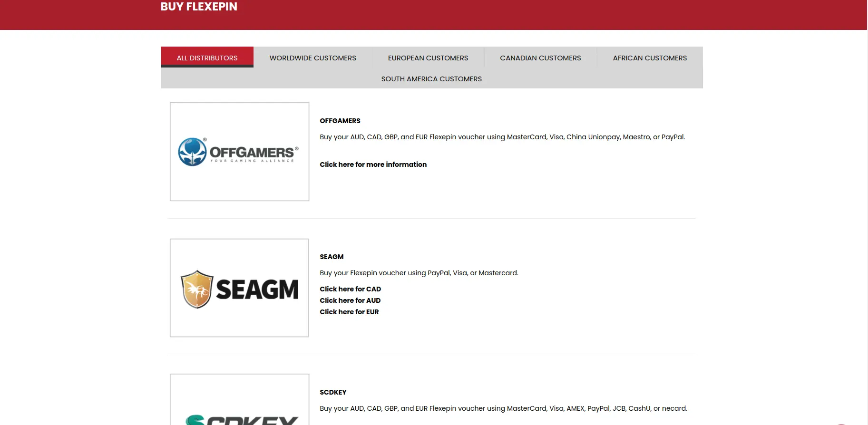Viewport: 868px width, 425px height.
Task: Select the All Distributors tab
Action: pos(207,58)
